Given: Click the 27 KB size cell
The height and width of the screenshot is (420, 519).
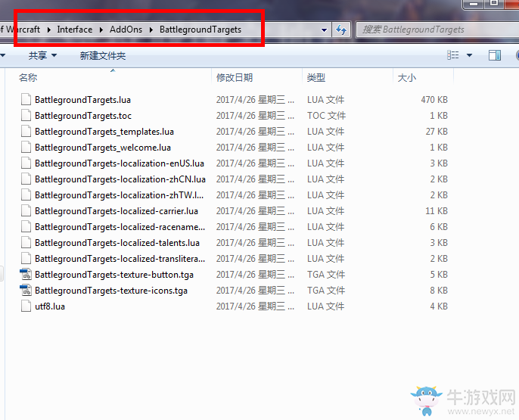Looking at the screenshot, I should click(x=437, y=132).
